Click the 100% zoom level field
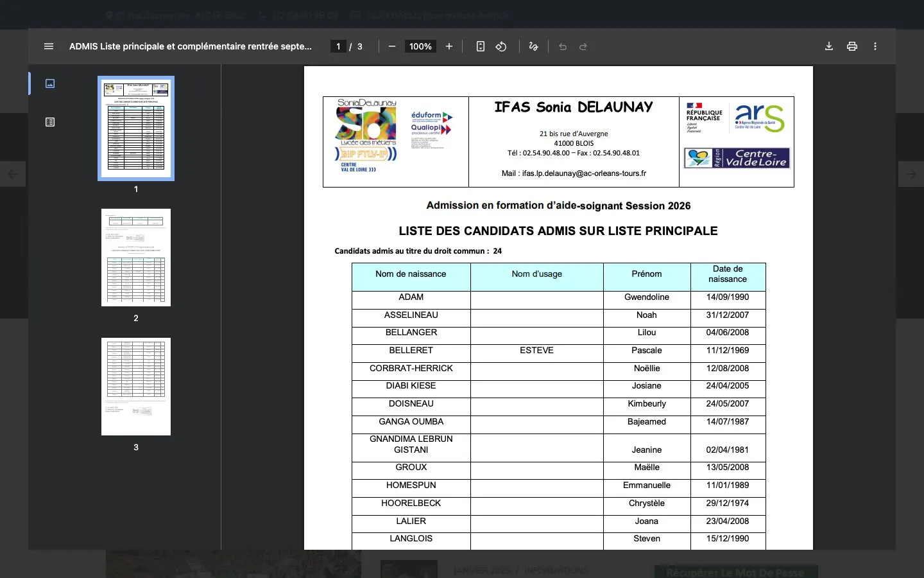924x578 pixels. pos(420,46)
